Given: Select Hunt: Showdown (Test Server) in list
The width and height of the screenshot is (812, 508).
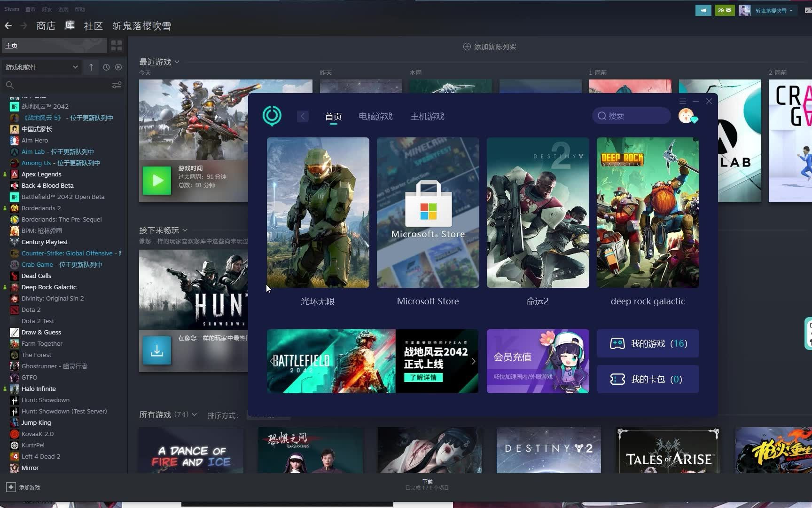Looking at the screenshot, I should 64,411.
